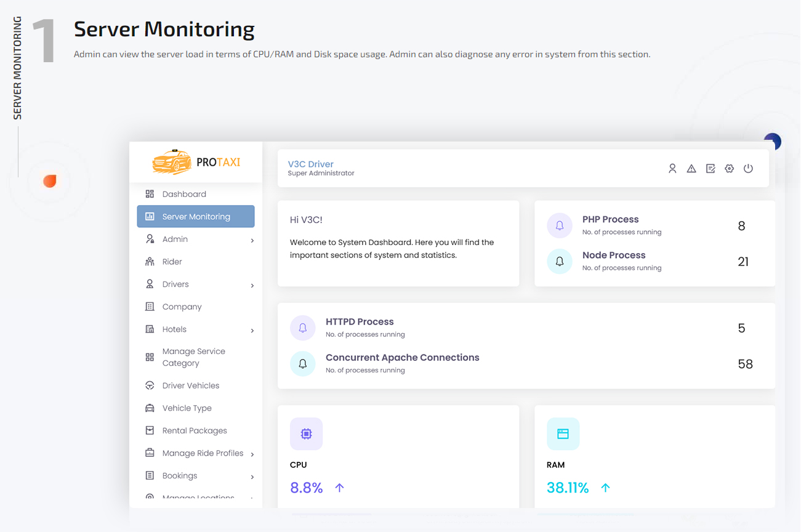Click the Rental Packages box icon
This screenshot has width=801, height=532.
(x=150, y=430)
